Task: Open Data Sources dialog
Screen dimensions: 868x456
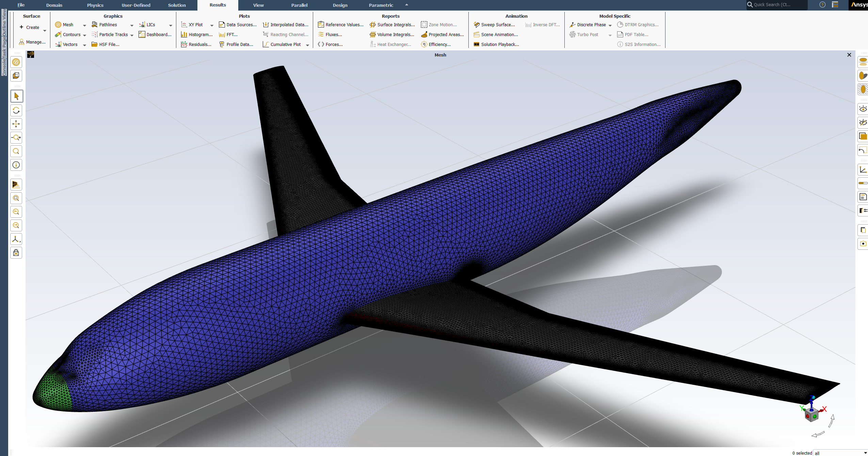Action: pyautogui.click(x=238, y=25)
